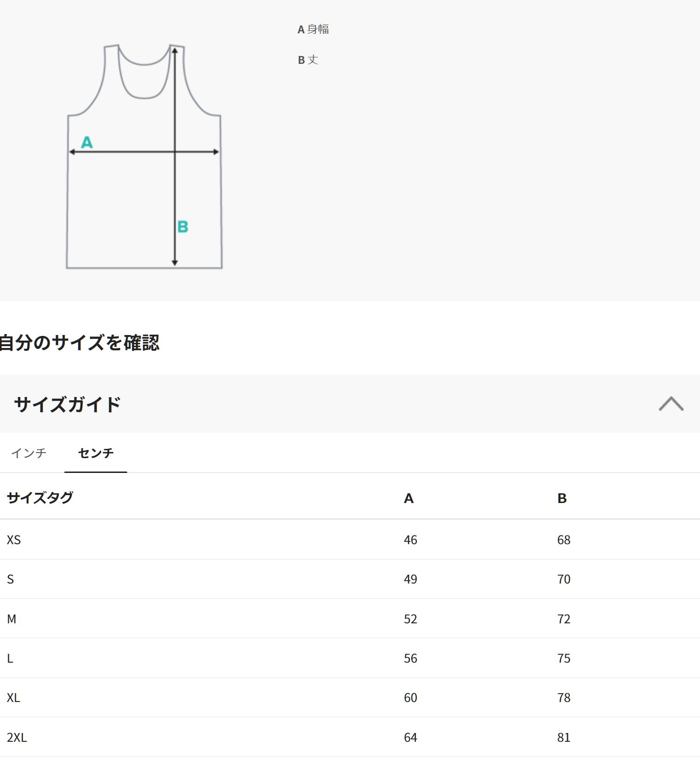Screen dimensions: 700x764
Task: Click the 自分のサイズを確認 heading
Action: tap(80, 343)
